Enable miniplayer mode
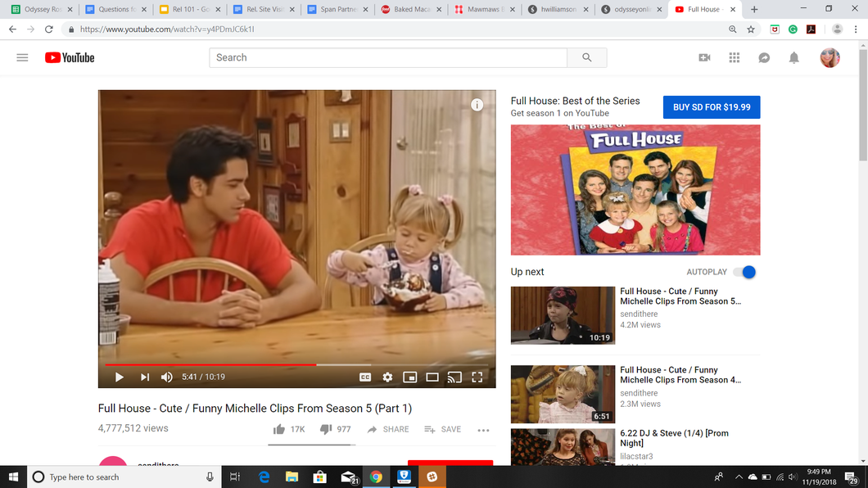The image size is (868, 488). 410,377
